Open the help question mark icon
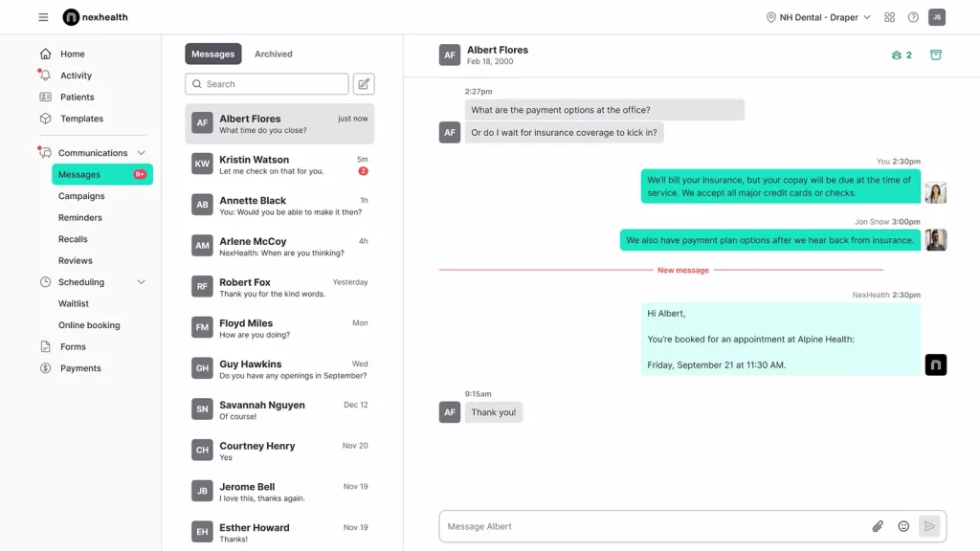The height and width of the screenshot is (551, 980). click(913, 17)
